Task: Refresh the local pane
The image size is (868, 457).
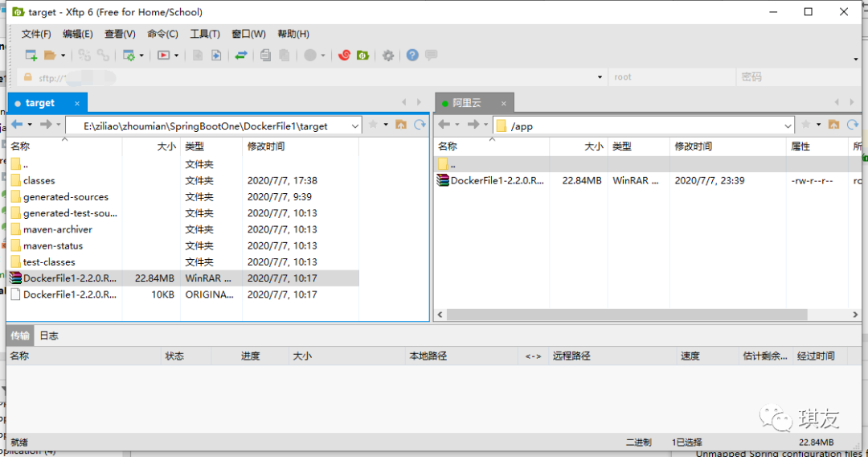Action: click(x=420, y=125)
